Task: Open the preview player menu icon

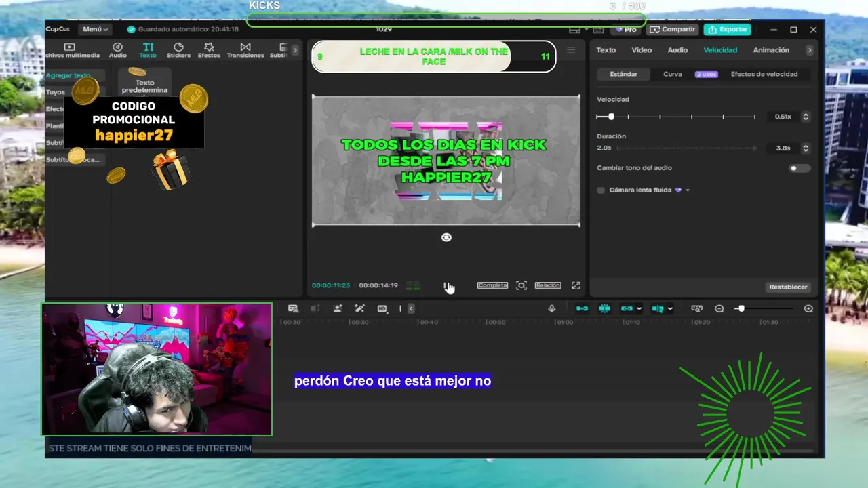Action: tap(571, 50)
